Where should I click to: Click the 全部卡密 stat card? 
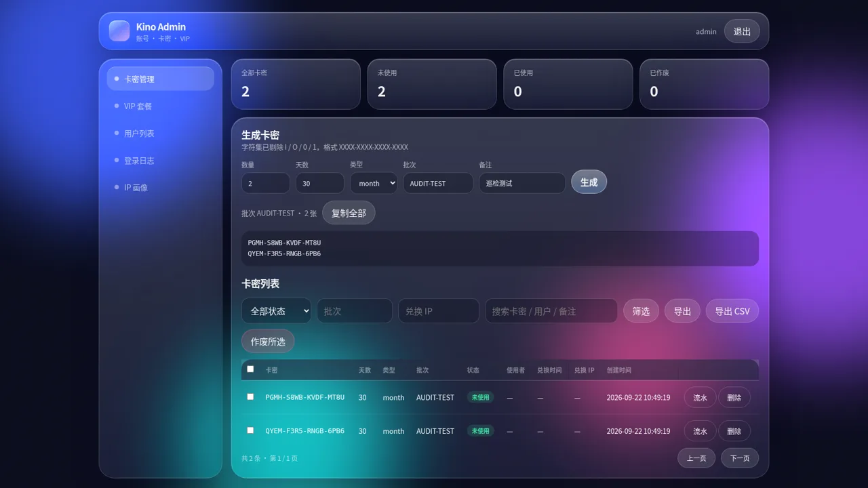296,84
